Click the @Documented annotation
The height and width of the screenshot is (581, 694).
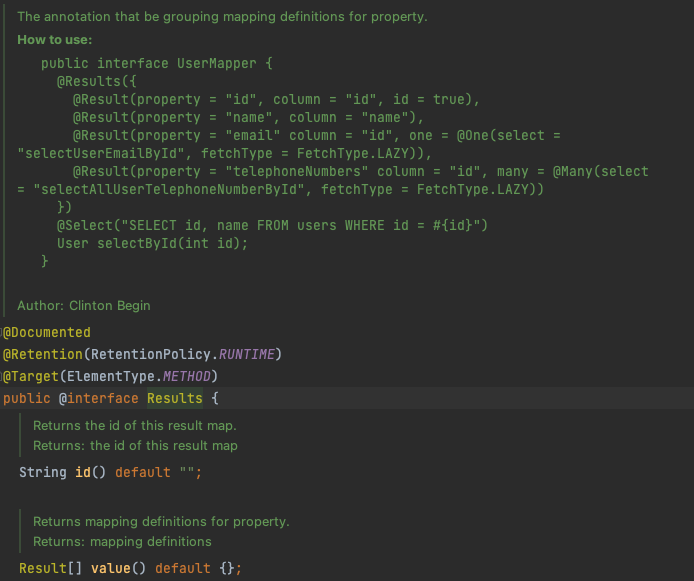click(47, 332)
